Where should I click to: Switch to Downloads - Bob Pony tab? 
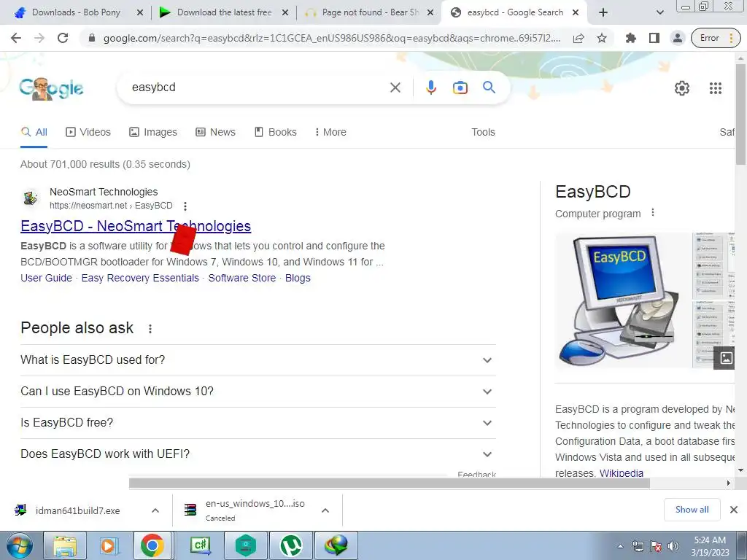tap(76, 12)
